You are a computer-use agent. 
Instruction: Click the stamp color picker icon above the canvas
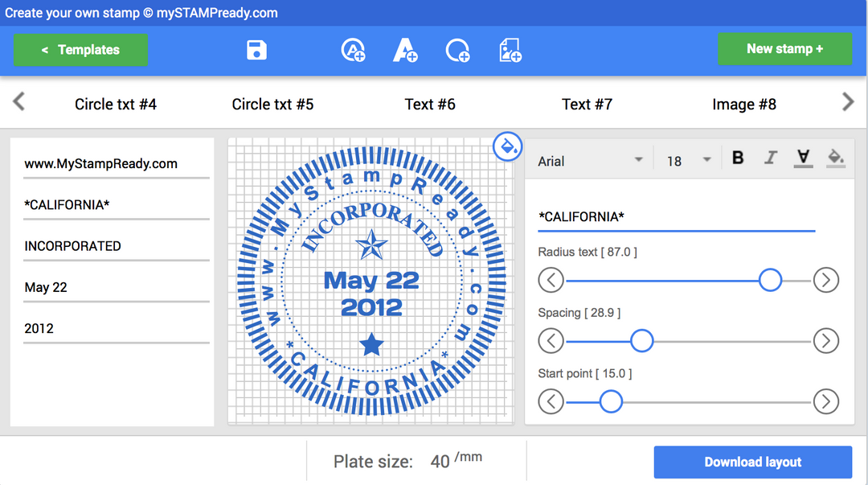point(507,147)
